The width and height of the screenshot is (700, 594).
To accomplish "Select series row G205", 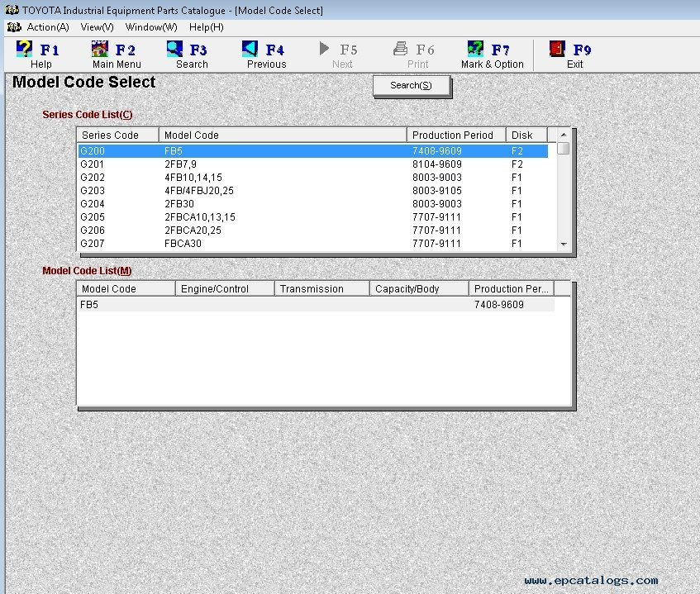I will [313, 217].
